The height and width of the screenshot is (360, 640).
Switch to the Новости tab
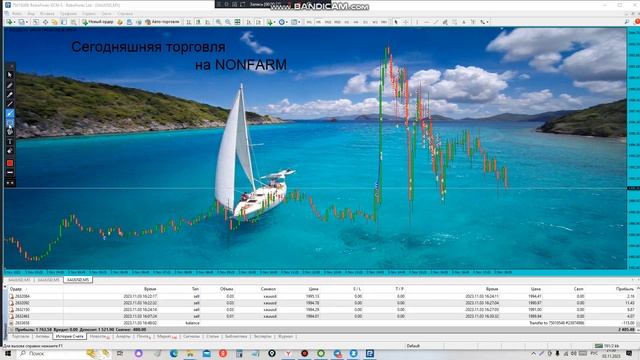pyautogui.click(x=99, y=337)
